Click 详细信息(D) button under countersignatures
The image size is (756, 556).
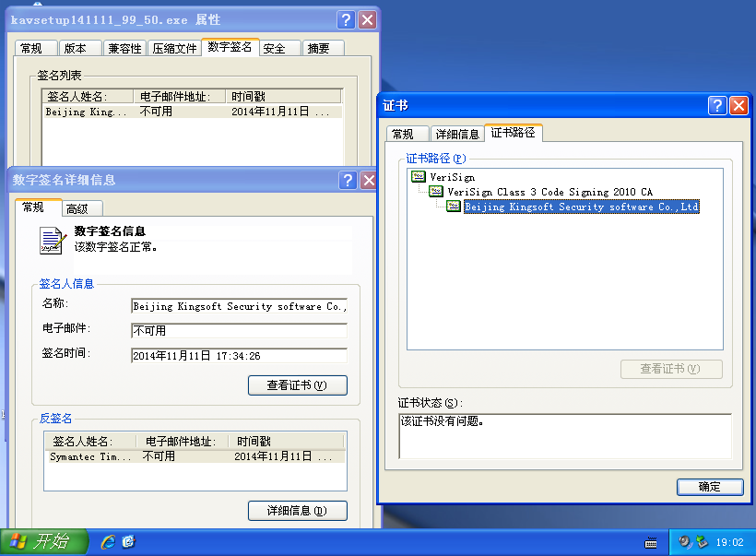[x=298, y=511]
